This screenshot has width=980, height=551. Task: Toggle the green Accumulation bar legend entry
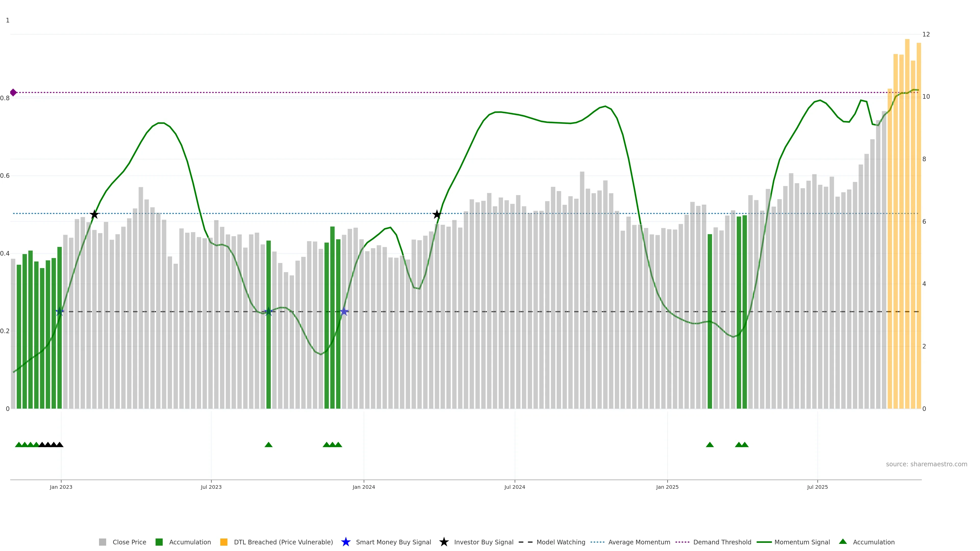pyautogui.click(x=159, y=542)
